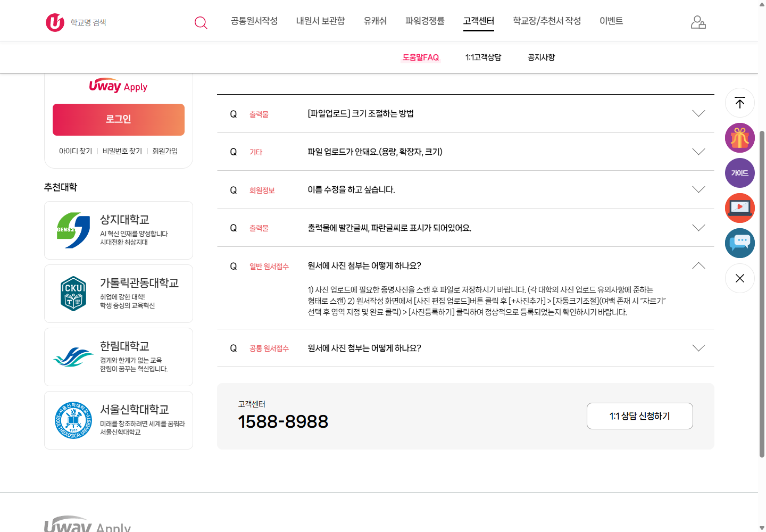Open the user account lock icon

point(698,22)
